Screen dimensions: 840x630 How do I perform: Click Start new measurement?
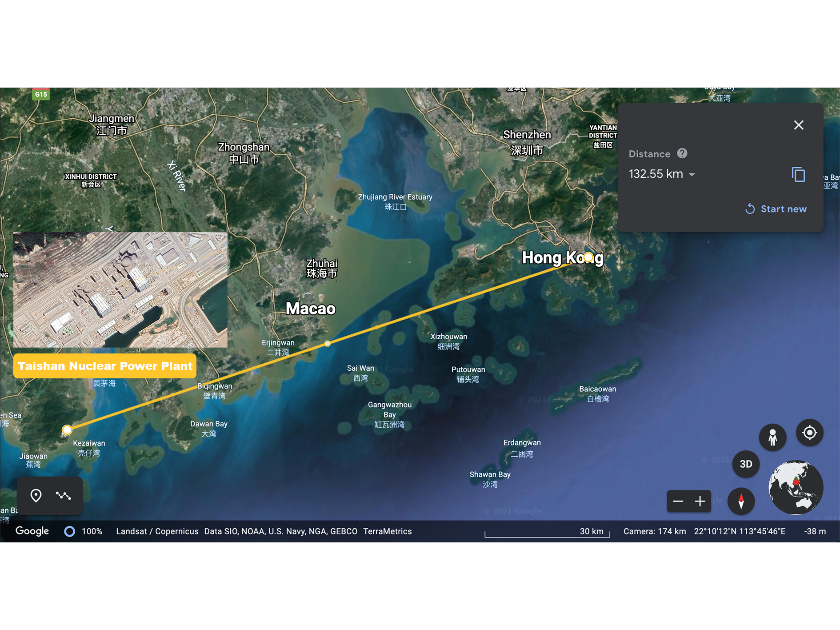click(776, 209)
